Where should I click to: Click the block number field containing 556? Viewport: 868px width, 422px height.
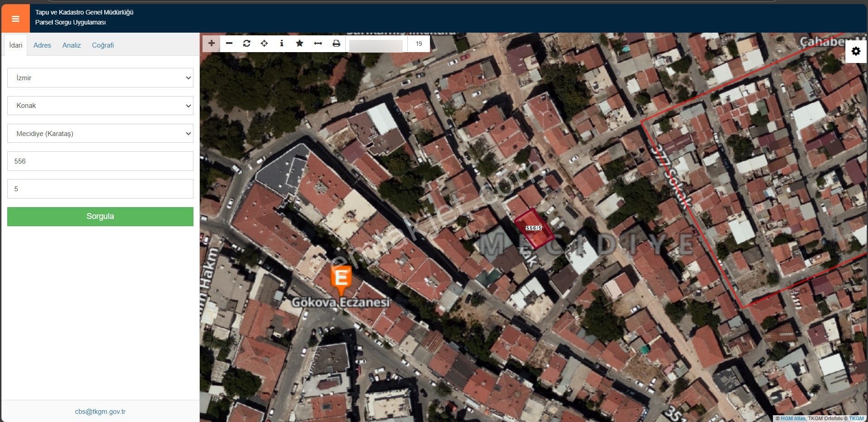point(100,161)
